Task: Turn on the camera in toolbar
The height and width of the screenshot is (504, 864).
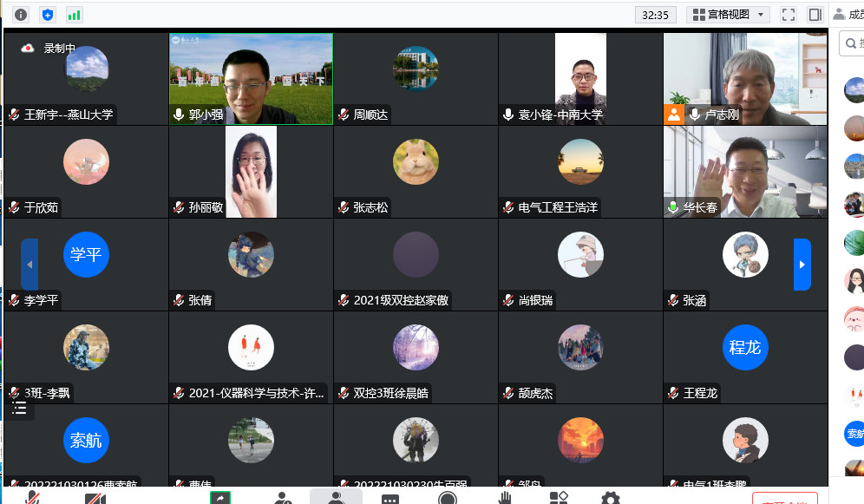Action: click(95, 499)
